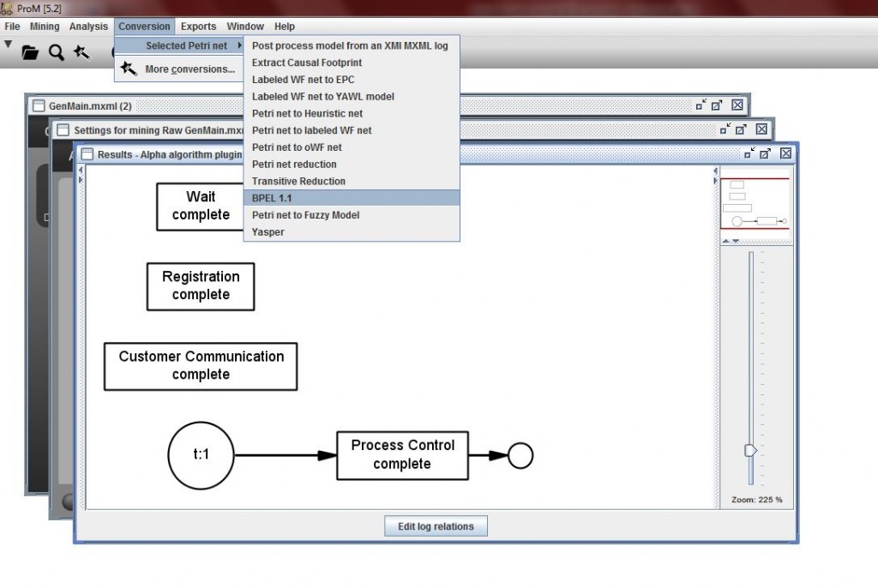The width and height of the screenshot is (878, 588).
Task: Click the Settings for mining Raw GenMain title
Action: [159, 130]
